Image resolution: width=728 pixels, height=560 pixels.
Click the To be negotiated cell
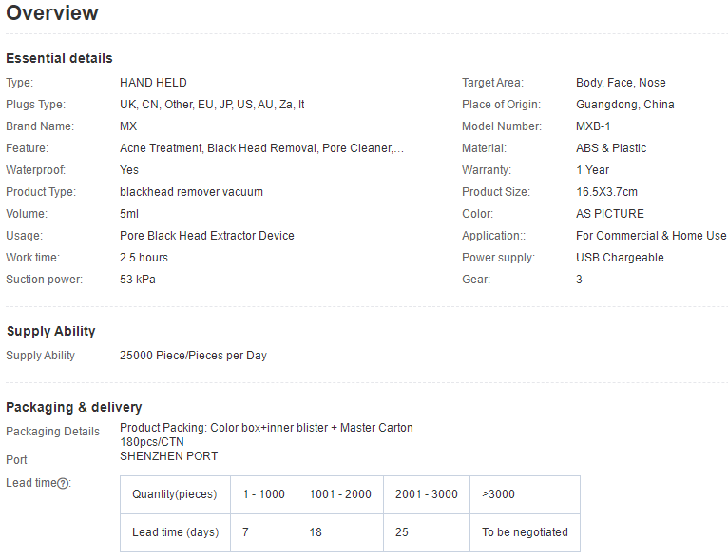coord(525,532)
